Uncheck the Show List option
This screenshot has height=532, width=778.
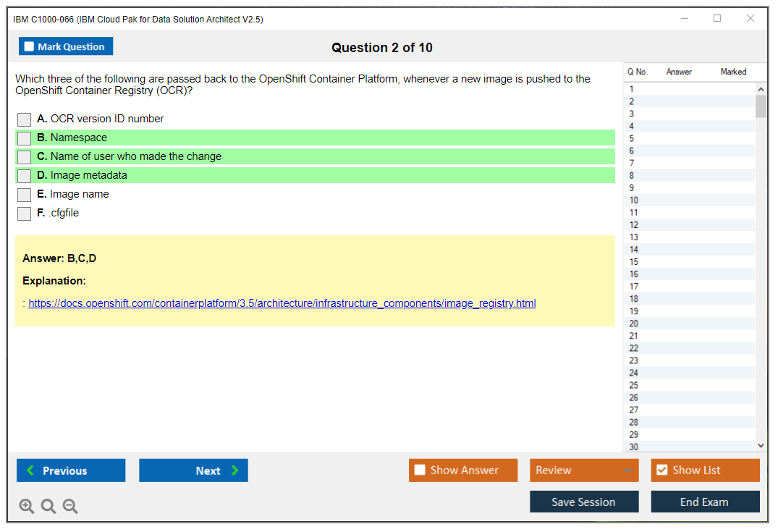[661, 470]
